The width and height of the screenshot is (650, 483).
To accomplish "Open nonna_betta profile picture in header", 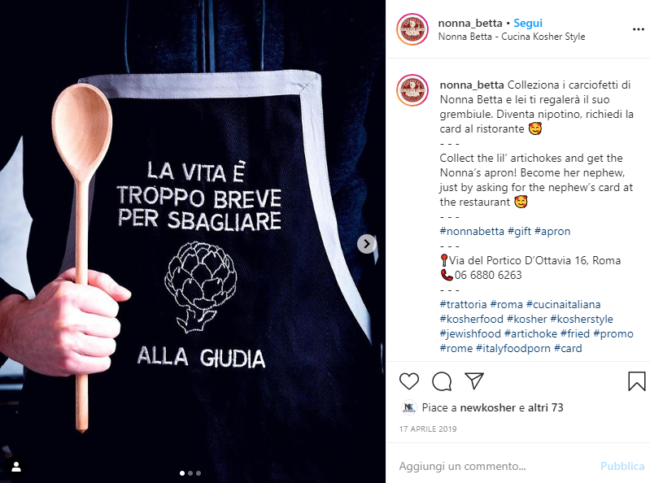I will [x=412, y=29].
